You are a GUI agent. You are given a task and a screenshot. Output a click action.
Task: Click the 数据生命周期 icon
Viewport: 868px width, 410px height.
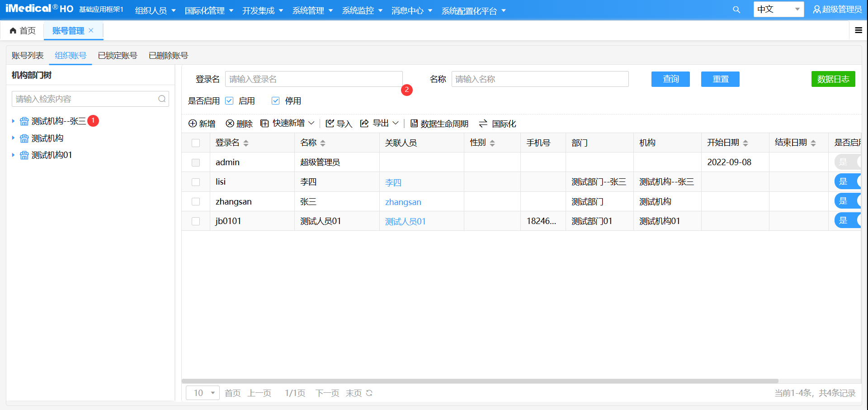(414, 124)
